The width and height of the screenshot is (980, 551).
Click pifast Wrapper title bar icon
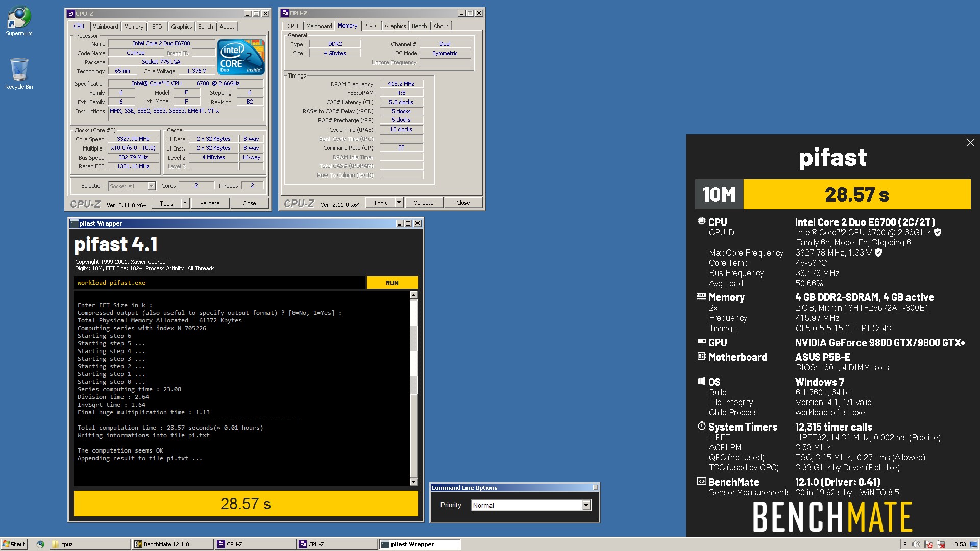[x=75, y=223]
